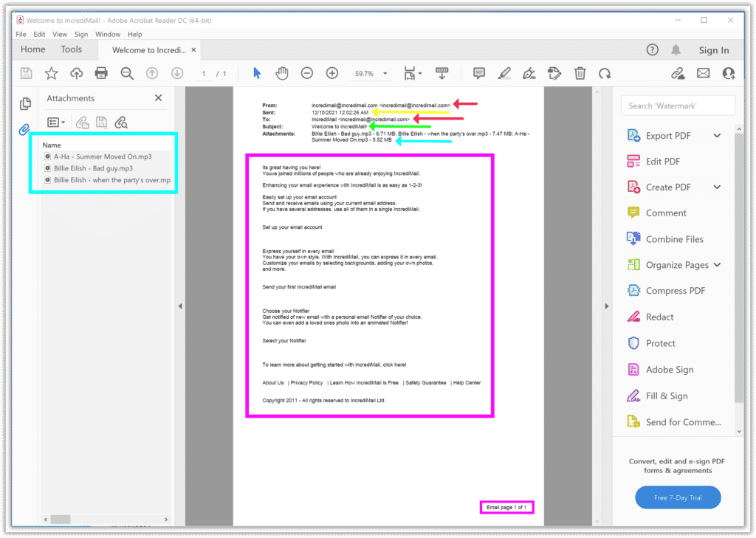This screenshot has width=756, height=538.
Task: Select the Highlight text tool
Action: click(503, 73)
